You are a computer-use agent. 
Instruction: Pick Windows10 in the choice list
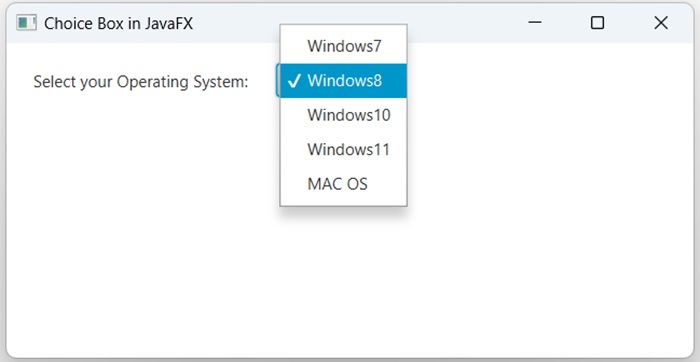pyautogui.click(x=343, y=115)
